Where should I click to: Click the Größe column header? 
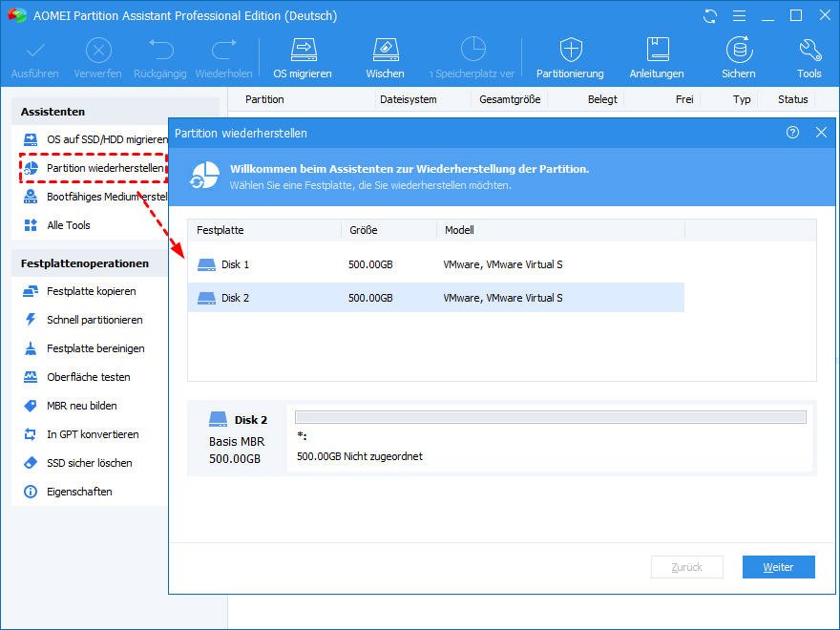coord(388,230)
